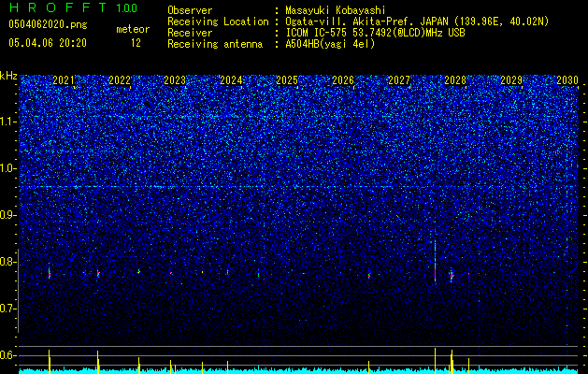Click the 2027 time marker
Image resolution: width=588 pixels, height=374 pixels.
click(x=399, y=80)
